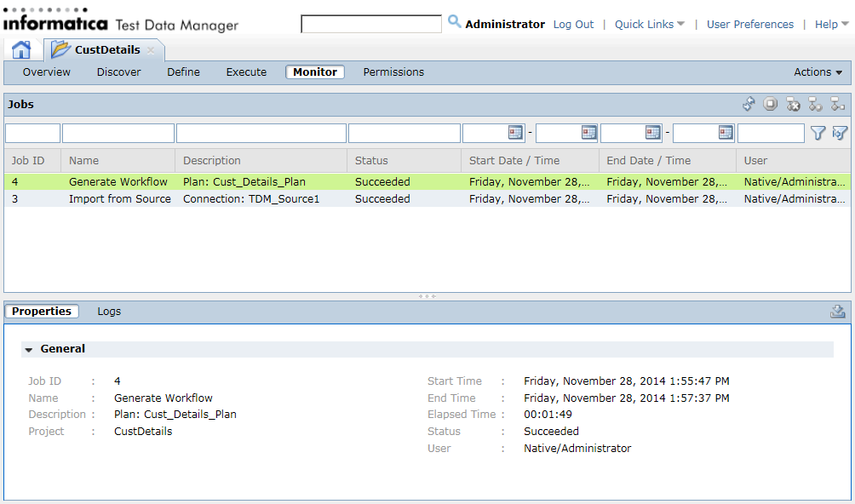
Task: Reset the jobs filter icon
Action: pos(840,133)
